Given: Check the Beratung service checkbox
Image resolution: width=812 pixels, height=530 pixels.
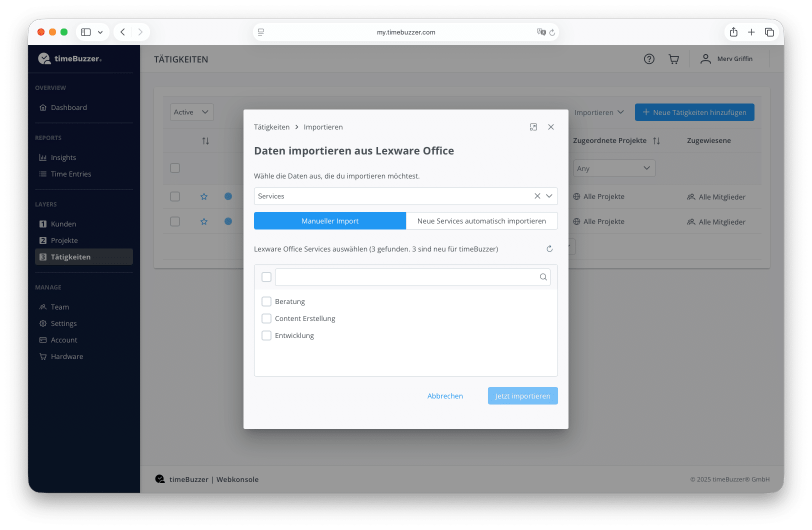Looking at the screenshot, I should pyautogui.click(x=266, y=301).
